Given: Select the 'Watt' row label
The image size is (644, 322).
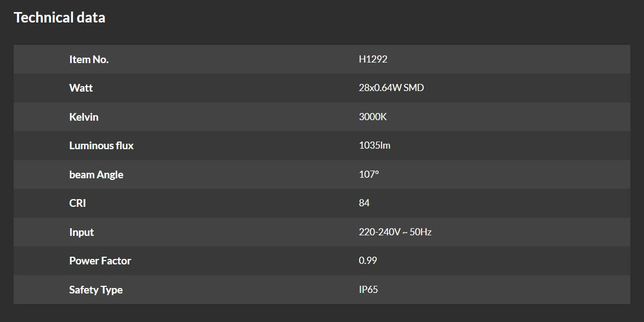Looking at the screenshot, I should point(81,88).
